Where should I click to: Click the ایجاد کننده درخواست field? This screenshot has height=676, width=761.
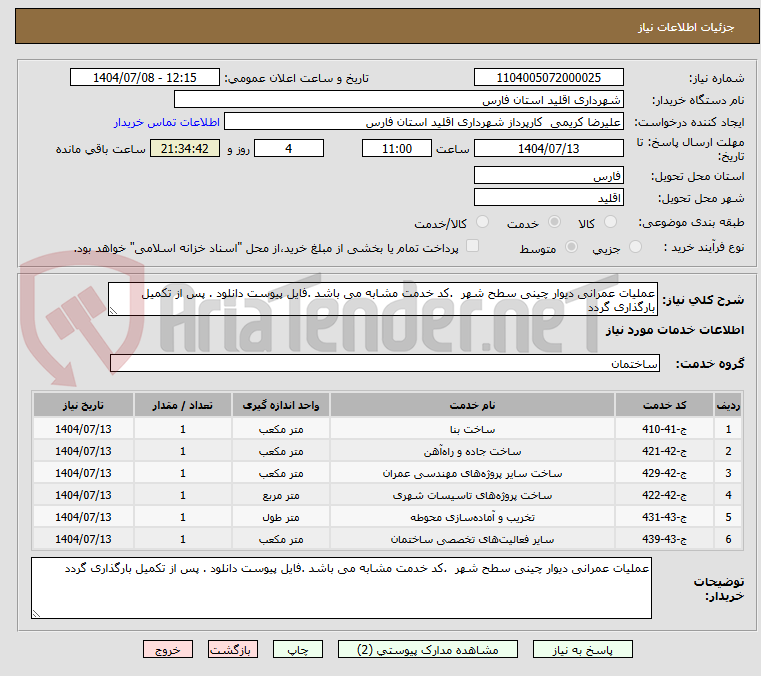click(424, 121)
